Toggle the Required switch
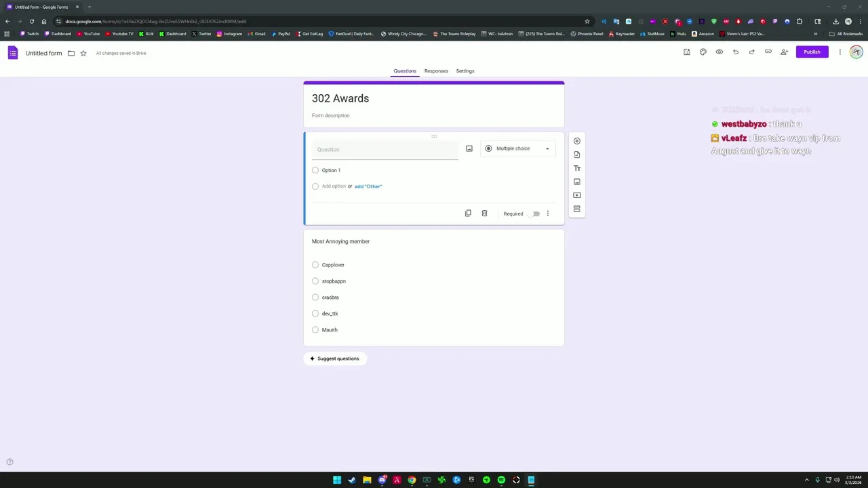 [535, 214]
